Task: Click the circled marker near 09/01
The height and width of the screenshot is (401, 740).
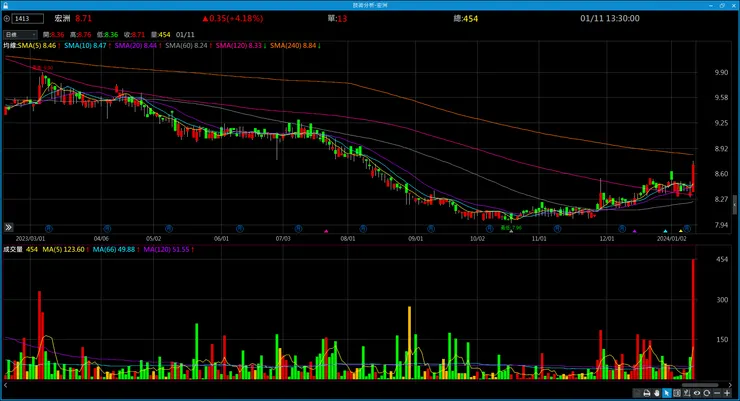Action: click(x=431, y=228)
